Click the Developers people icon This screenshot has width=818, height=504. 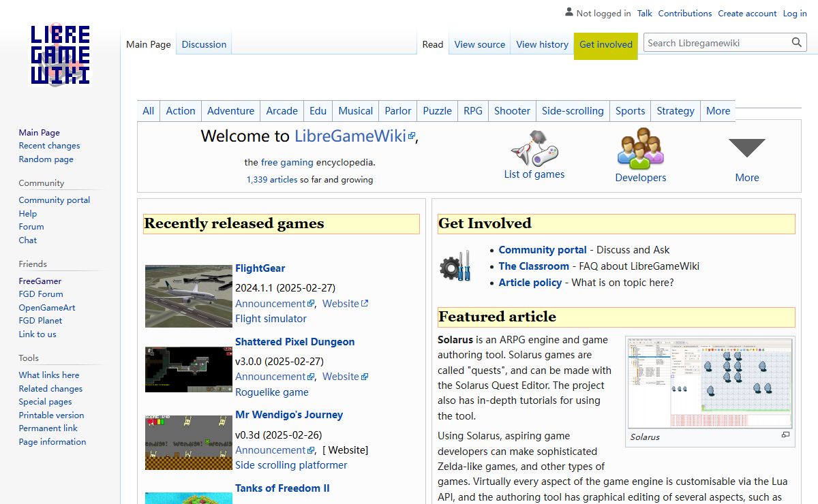[640, 148]
